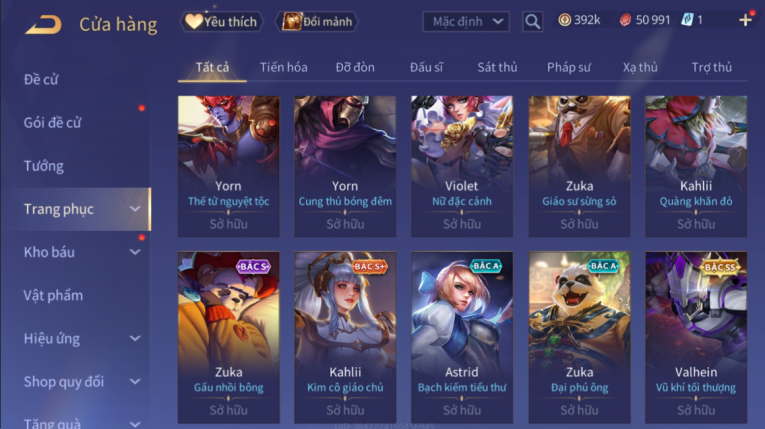Open Yêu thích heart favorites
Image resolution: width=765 pixels, height=429 pixels.
point(222,21)
